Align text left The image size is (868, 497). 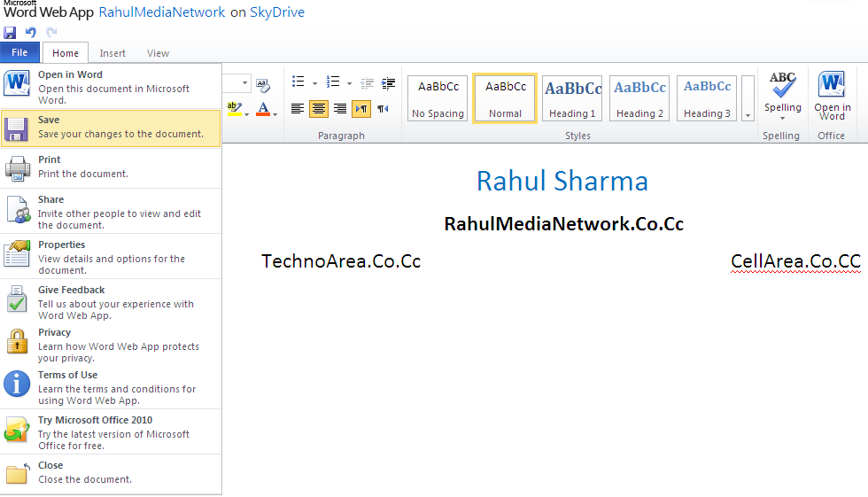point(298,108)
